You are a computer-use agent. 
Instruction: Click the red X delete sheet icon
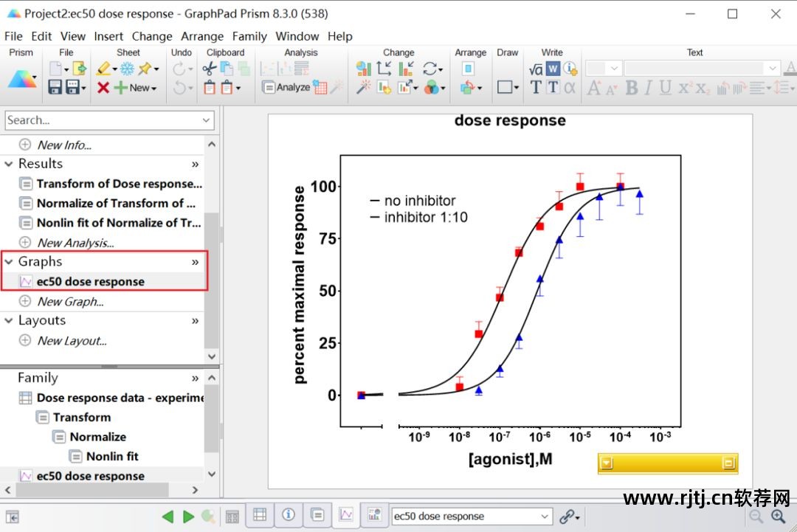click(103, 87)
